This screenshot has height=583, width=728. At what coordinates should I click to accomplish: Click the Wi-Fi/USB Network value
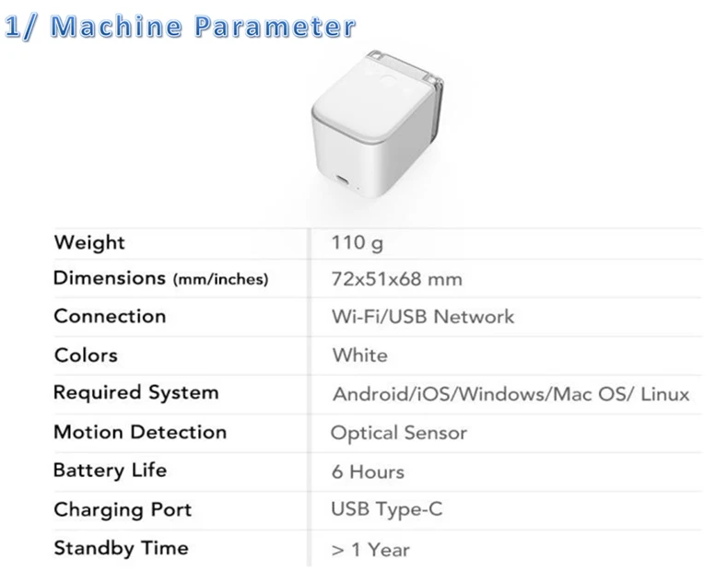point(422,317)
